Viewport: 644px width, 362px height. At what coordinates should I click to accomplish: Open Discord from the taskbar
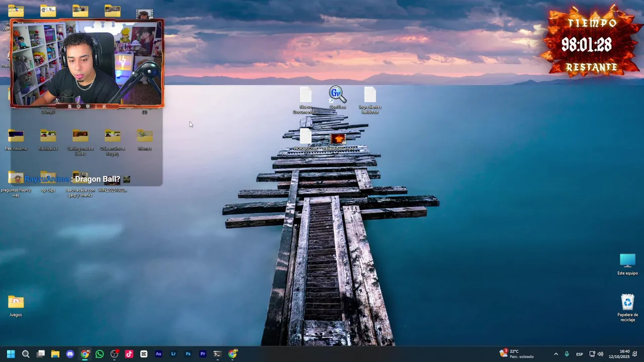pos(70,354)
